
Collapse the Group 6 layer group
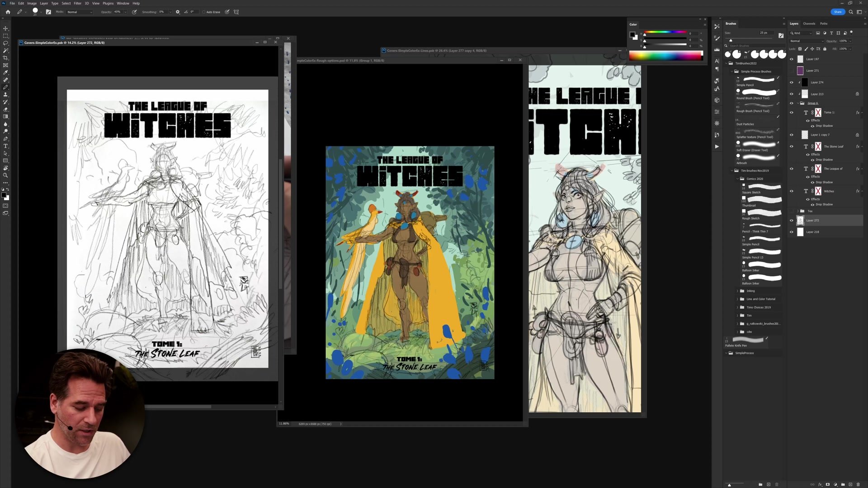coord(797,103)
